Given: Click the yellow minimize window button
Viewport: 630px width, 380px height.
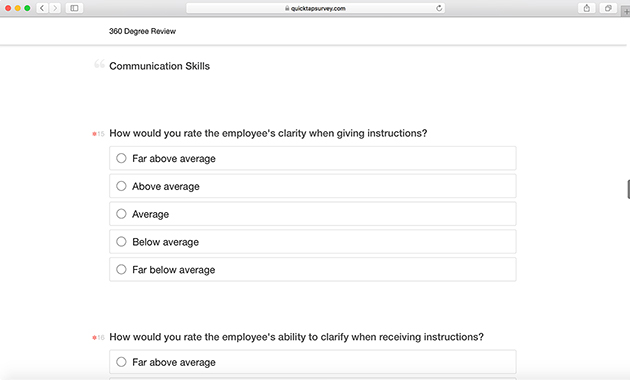Looking at the screenshot, I should tap(18, 8).
